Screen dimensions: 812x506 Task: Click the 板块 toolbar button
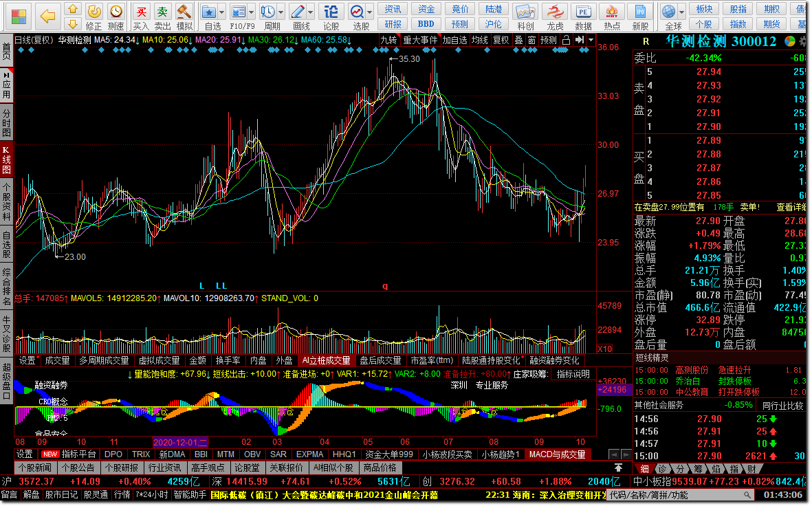tap(704, 9)
